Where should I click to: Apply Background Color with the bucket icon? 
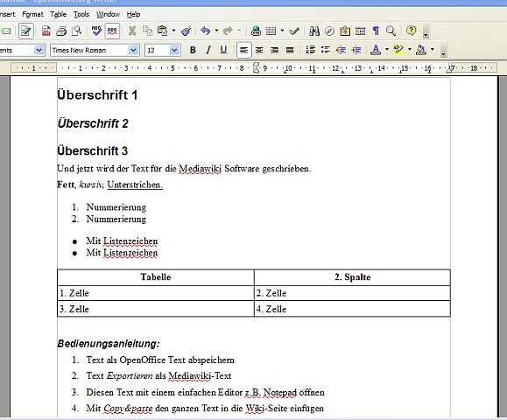pyautogui.click(x=421, y=50)
